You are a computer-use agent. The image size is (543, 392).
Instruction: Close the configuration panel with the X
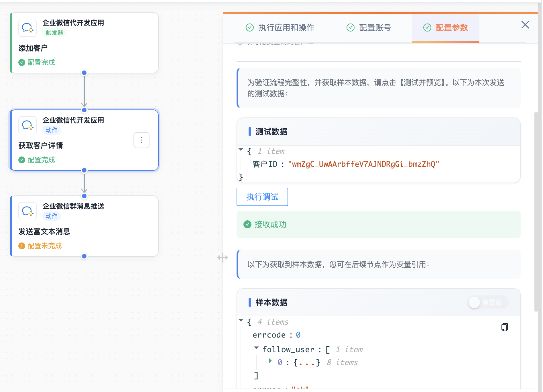tap(525, 25)
